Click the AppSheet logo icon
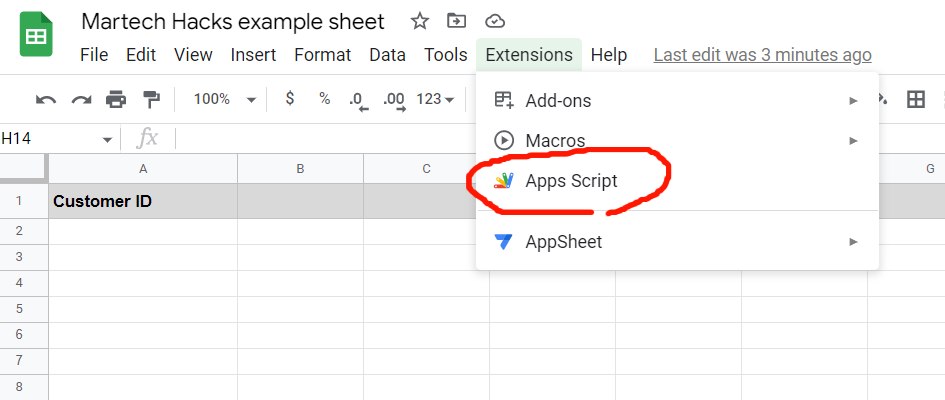This screenshot has width=945, height=400. (x=503, y=242)
